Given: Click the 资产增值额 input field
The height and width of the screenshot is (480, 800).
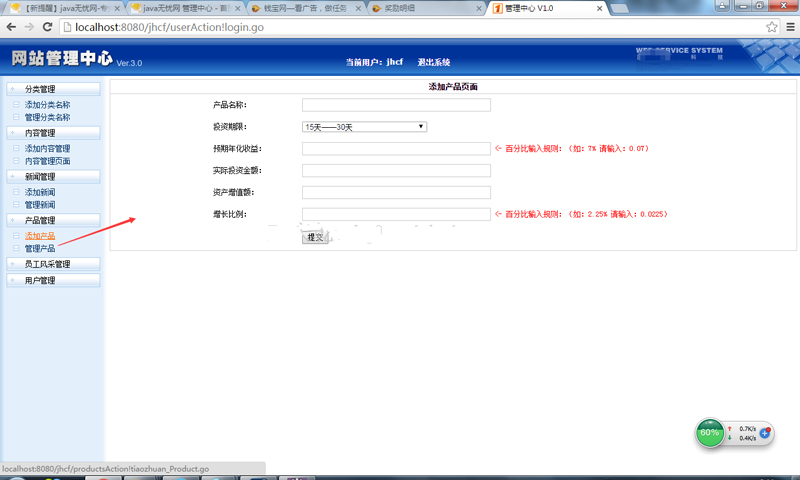Looking at the screenshot, I should [x=396, y=192].
